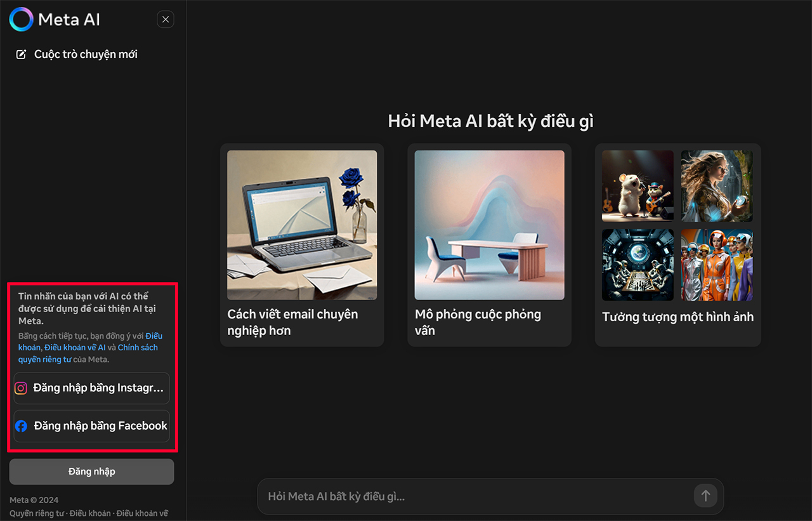Close the sidebar with the X button
The height and width of the screenshot is (521, 812).
coord(166,20)
